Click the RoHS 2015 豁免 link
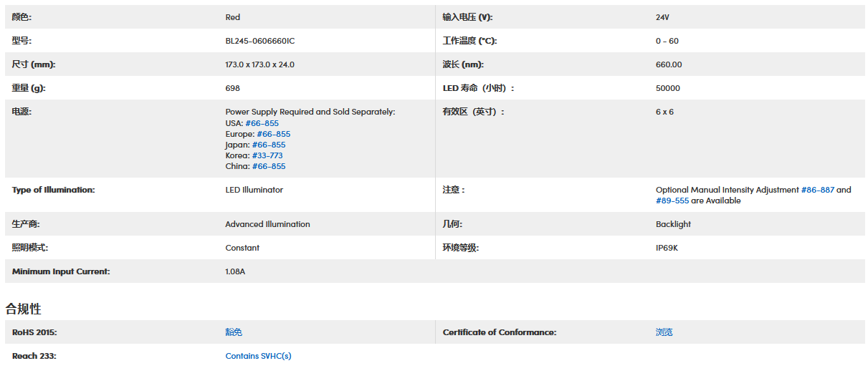This screenshot has width=868, height=386. click(234, 332)
